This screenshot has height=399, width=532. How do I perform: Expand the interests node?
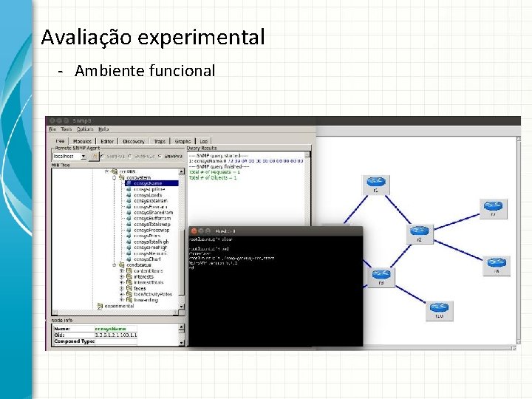pos(122,276)
